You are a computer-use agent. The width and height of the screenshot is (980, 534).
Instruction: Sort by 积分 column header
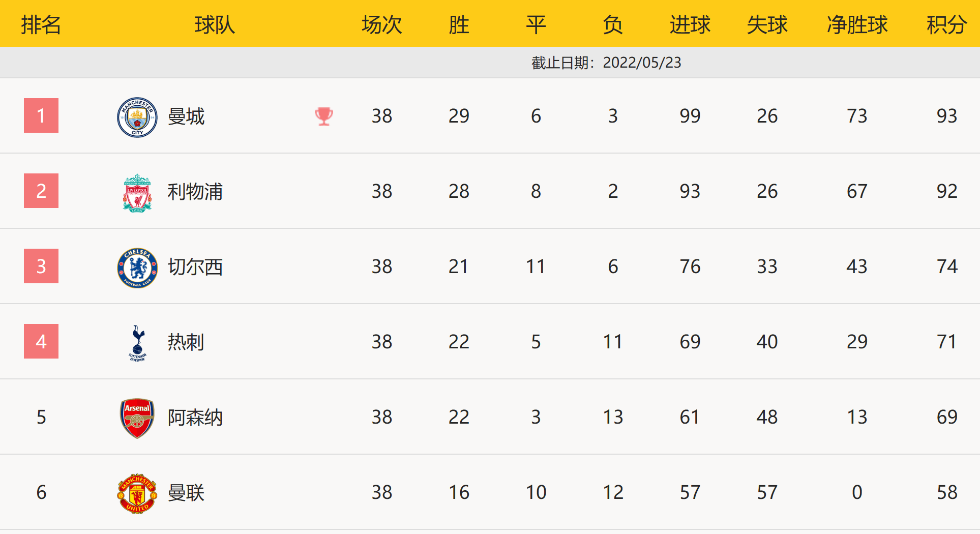tap(946, 24)
